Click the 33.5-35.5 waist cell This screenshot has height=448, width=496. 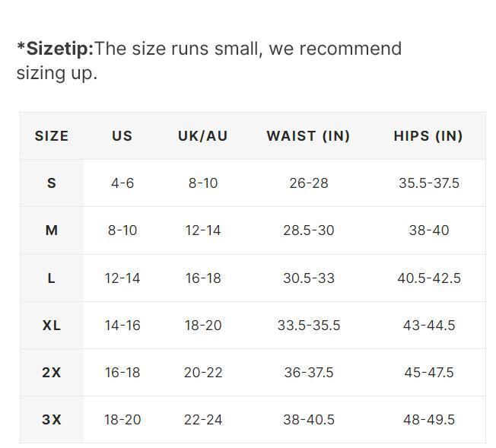(x=309, y=326)
